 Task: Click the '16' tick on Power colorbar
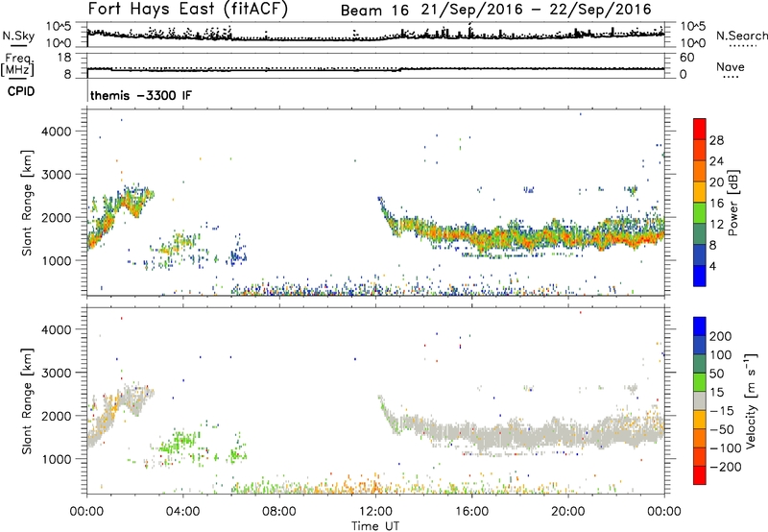pyautogui.click(x=716, y=204)
